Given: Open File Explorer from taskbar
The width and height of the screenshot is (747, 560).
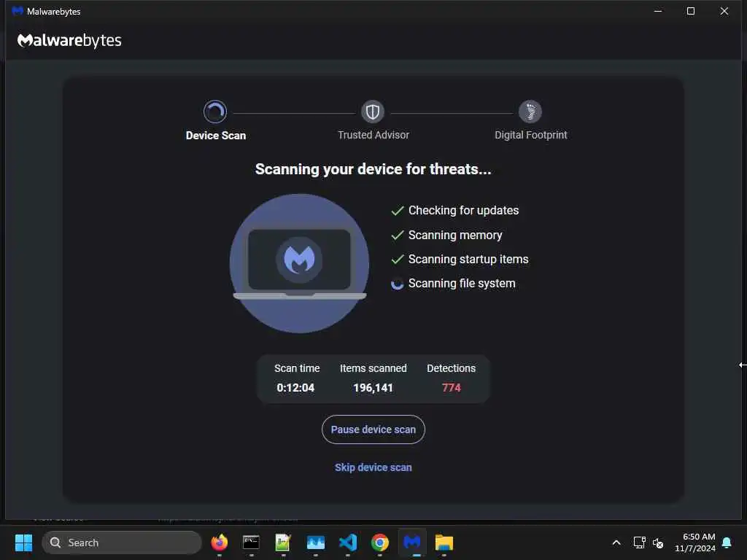Looking at the screenshot, I should coord(444,542).
